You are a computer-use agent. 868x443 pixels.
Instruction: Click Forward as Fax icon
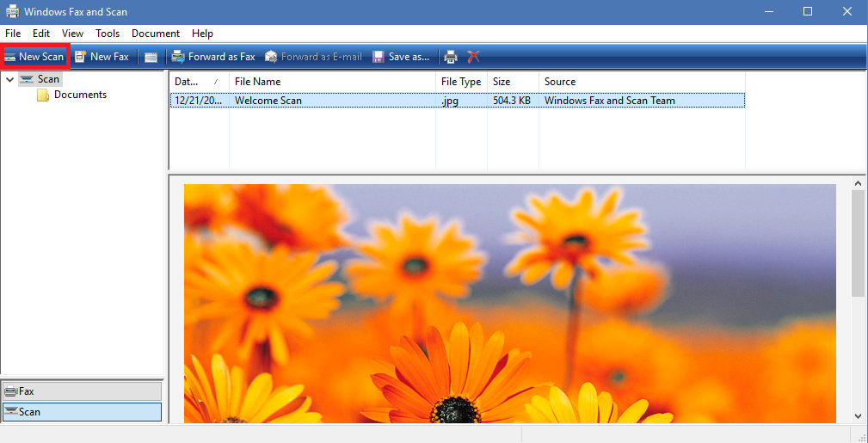(x=178, y=57)
